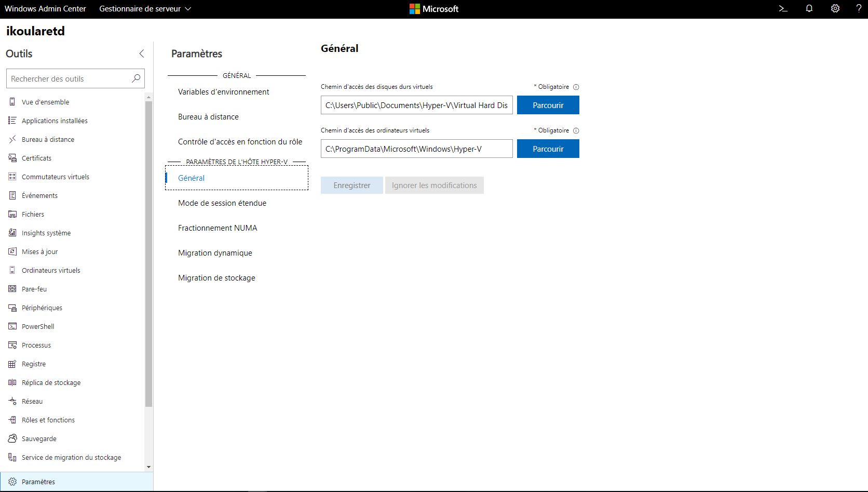Open Bureau à distance settings page
The width and height of the screenshot is (868, 492).
(x=208, y=117)
